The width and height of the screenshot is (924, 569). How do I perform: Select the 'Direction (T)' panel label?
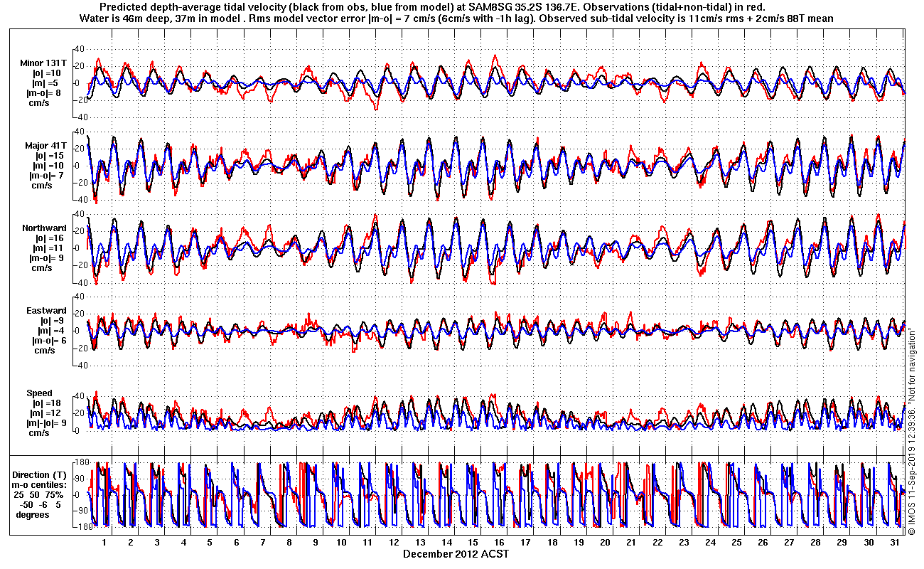(x=41, y=475)
